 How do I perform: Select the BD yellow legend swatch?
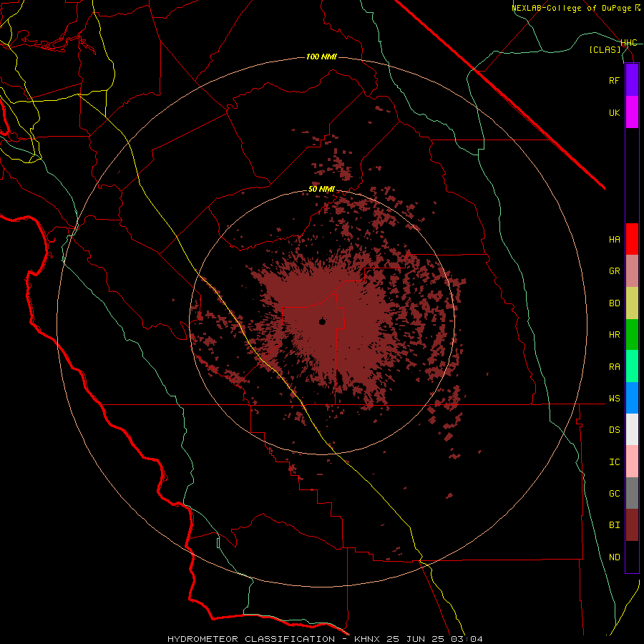coord(632,303)
